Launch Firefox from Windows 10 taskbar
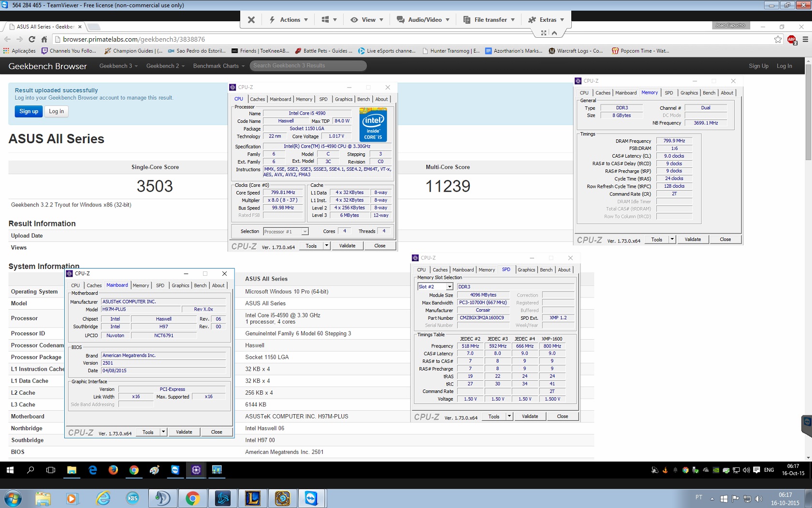This screenshot has height=508, width=812. (113, 470)
